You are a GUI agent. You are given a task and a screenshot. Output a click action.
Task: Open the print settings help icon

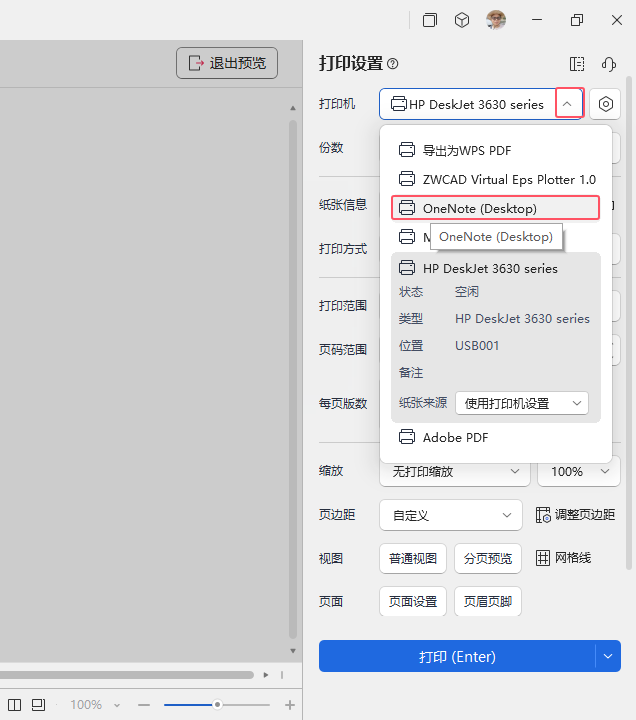(393, 63)
